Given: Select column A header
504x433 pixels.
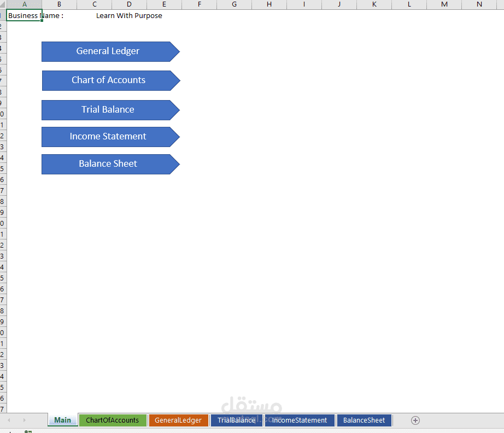Looking at the screenshot, I should (24, 4).
